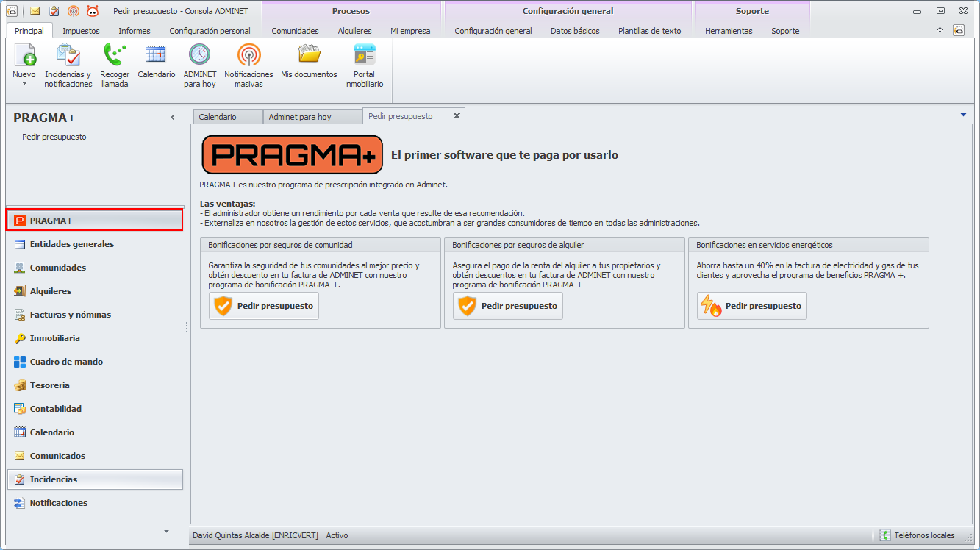This screenshot has width=980, height=550.
Task: Open the Calendario ribbon button
Action: pos(157,62)
